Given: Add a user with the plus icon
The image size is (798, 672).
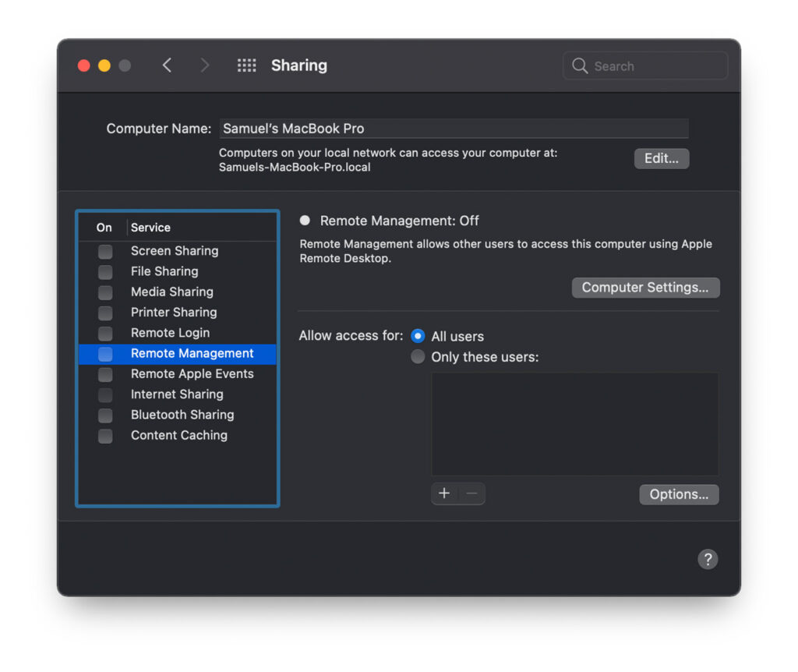Looking at the screenshot, I should (444, 493).
